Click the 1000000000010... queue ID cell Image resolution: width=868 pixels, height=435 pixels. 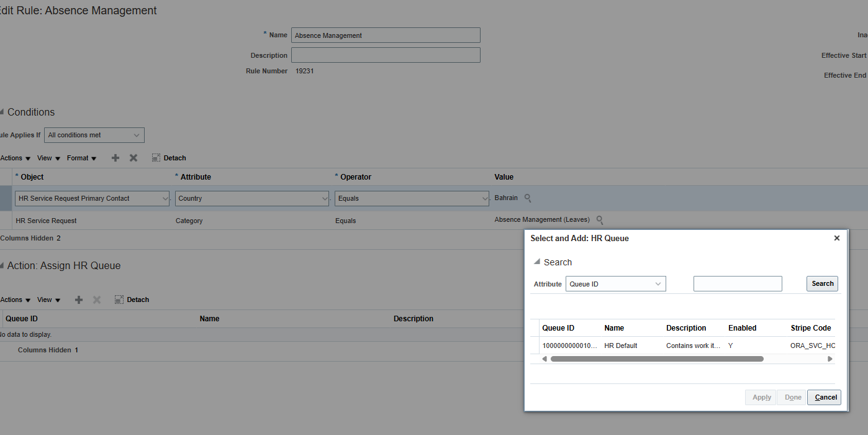tap(569, 346)
